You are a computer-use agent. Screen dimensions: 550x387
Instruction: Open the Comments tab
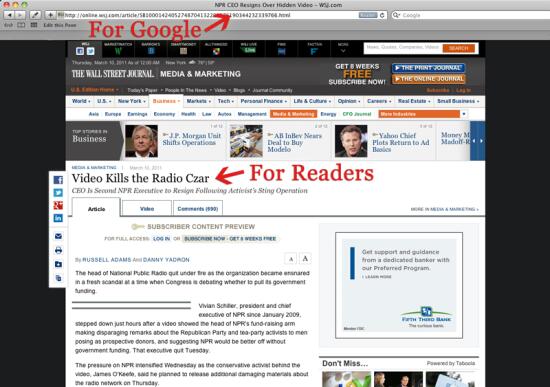point(198,208)
